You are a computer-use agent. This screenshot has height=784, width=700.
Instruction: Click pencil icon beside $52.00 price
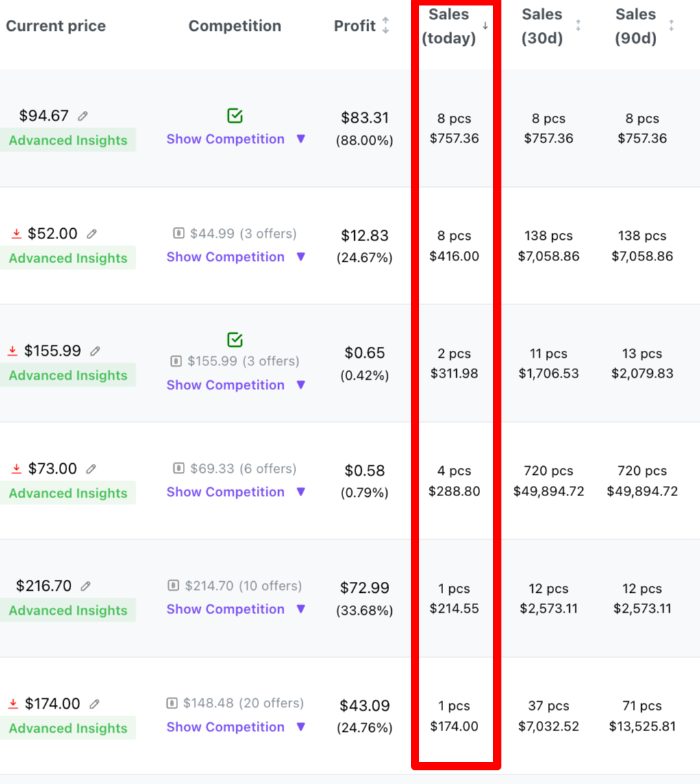coord(91,234)
